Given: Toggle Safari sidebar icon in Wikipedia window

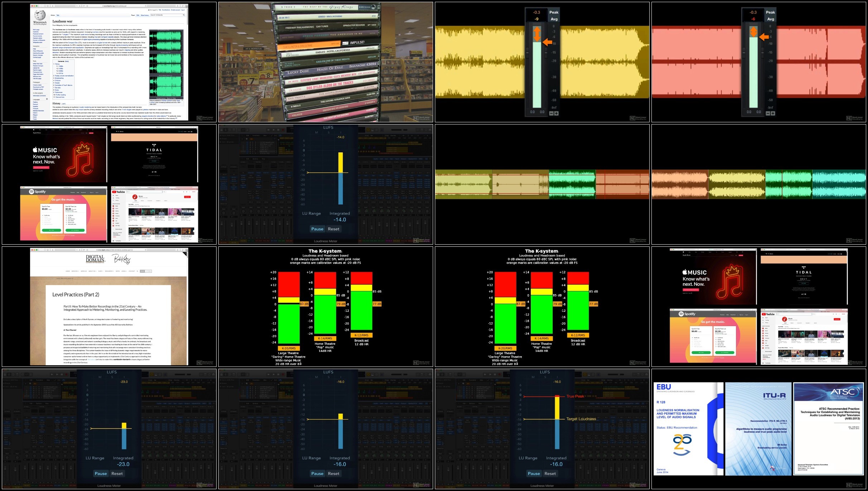Looking at the screenshot, I should 48,6.
